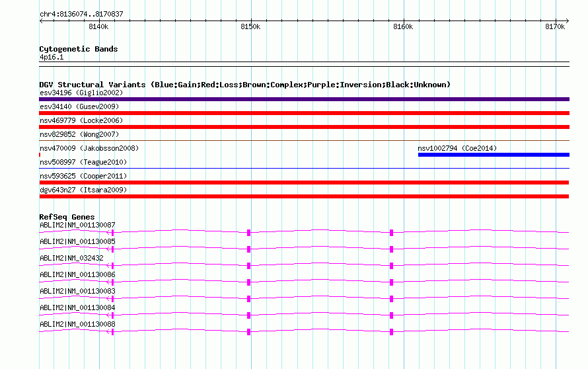The height and width of the screenshot is (369, 588).
Task: Open the nsv469779 (Locke2006) variant label
Action: [81, 120]
